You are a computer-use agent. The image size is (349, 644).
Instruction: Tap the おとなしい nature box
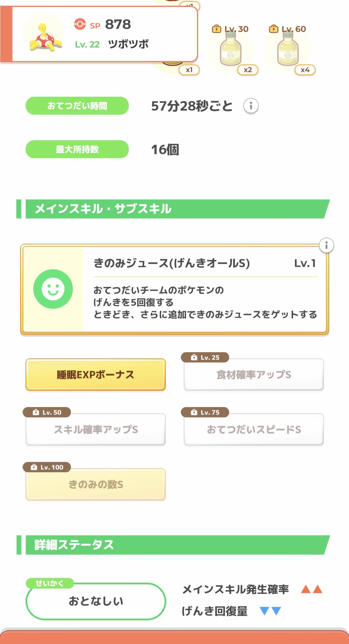pos(96,601)
